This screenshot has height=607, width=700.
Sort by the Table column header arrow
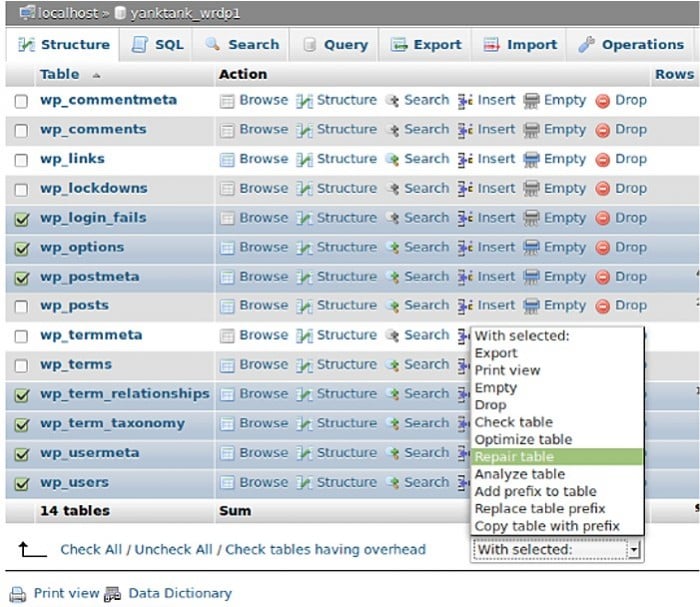pyautogui.click(x=96, y=76)
